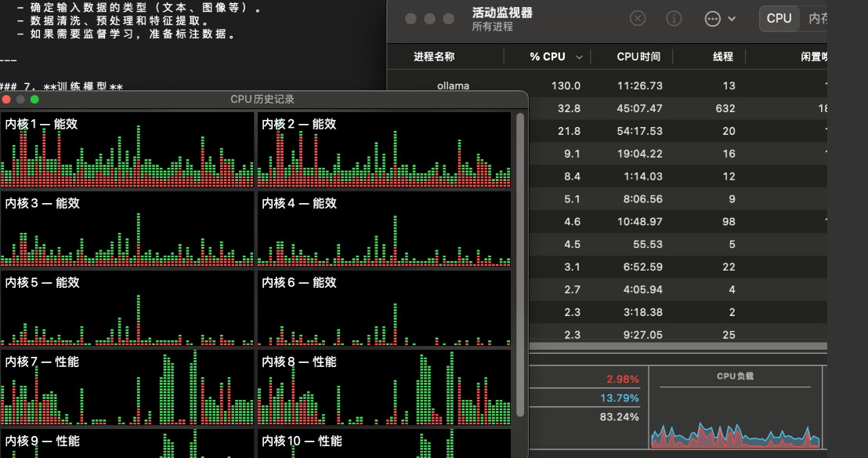Sort by the % CPU column header

[548, 56]
